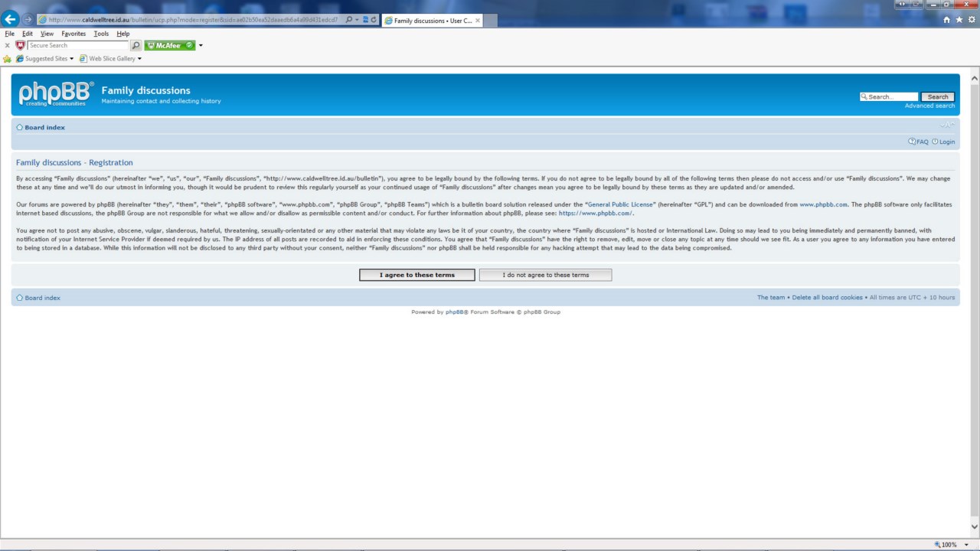This screenshot has height=551, width=980.
Task: Open Favorites star icon at top right
Action: coord(959,20)
